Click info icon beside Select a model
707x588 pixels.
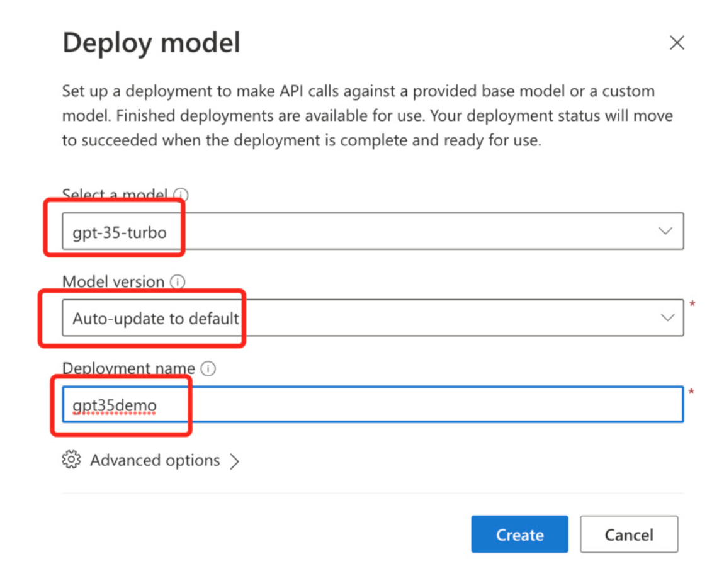click(x=181, y=195)
